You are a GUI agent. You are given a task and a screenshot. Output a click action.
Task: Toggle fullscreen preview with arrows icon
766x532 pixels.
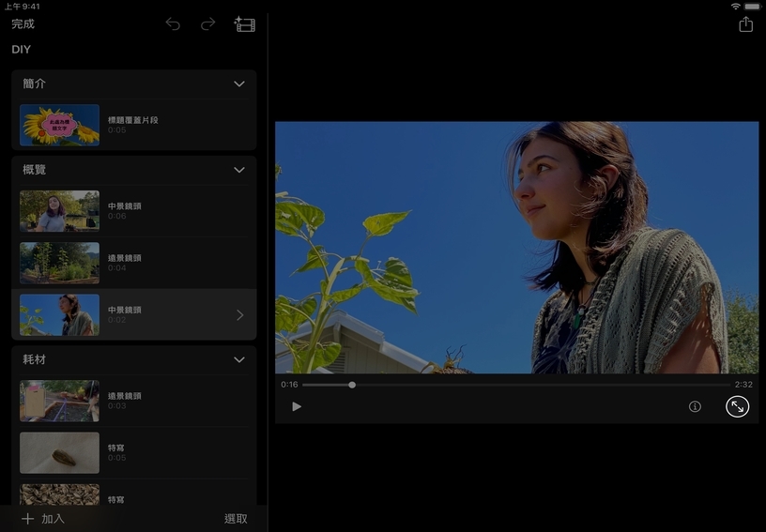[x=737, y=406]
